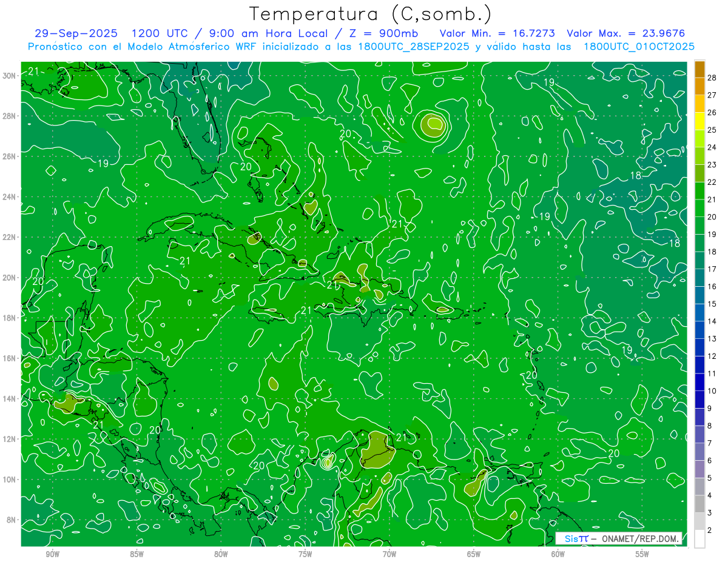
Task: Click the "Valor Max. = 23.9676" readout
Action: (x=625, y=33)
